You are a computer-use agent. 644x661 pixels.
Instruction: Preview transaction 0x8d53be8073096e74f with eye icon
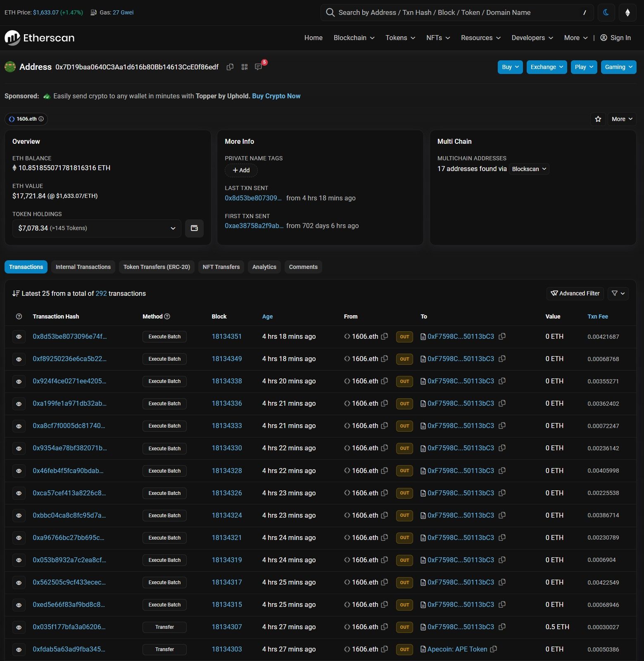coord(19,337)
